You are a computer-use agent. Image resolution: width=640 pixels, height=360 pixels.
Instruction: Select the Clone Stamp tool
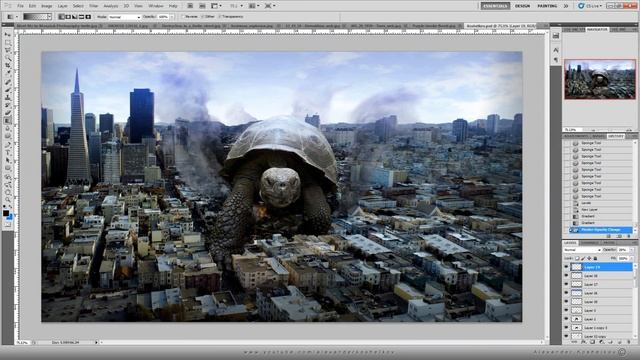pyautogui.click(x=8, y=98)
